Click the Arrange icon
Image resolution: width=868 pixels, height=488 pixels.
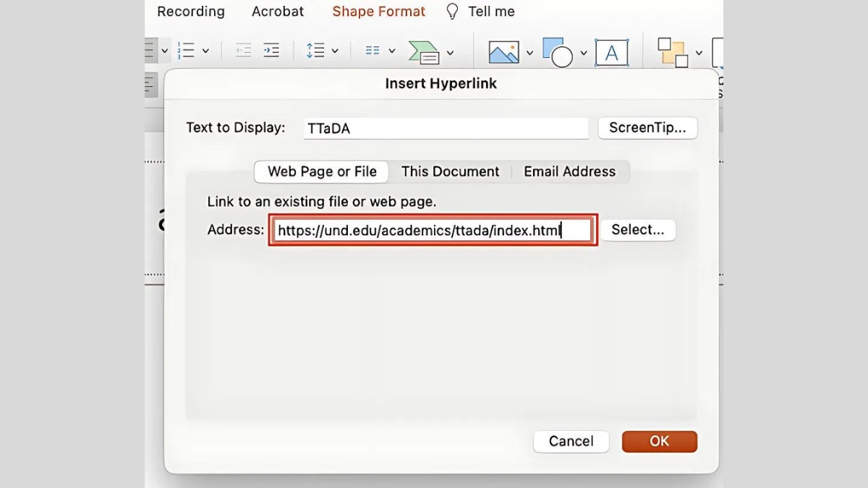pos(673,53)
